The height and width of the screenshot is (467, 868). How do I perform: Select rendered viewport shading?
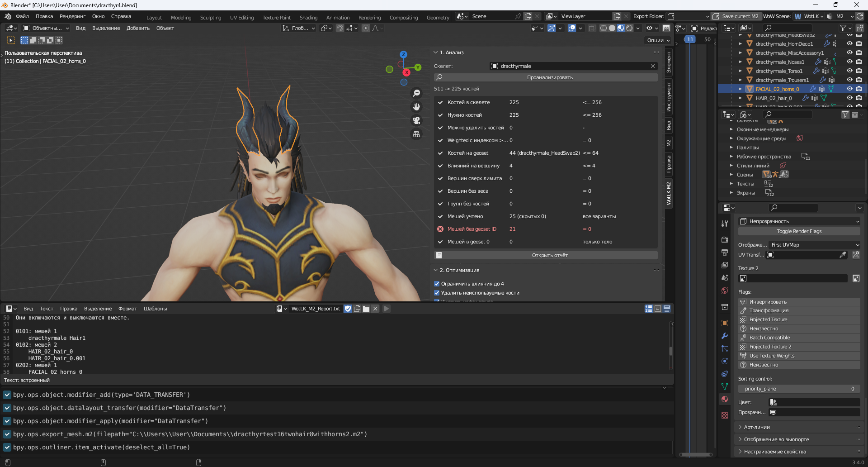pos(629,28)
